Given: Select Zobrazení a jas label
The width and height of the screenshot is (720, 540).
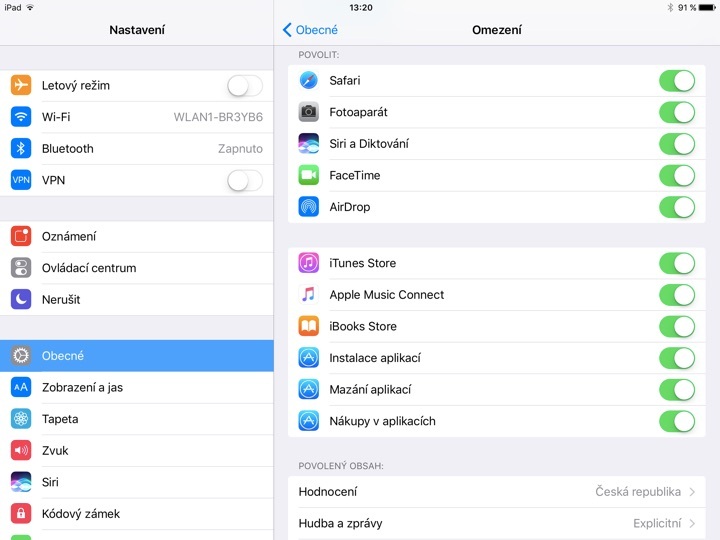Looking at the screenshot, I should [82, 388].
